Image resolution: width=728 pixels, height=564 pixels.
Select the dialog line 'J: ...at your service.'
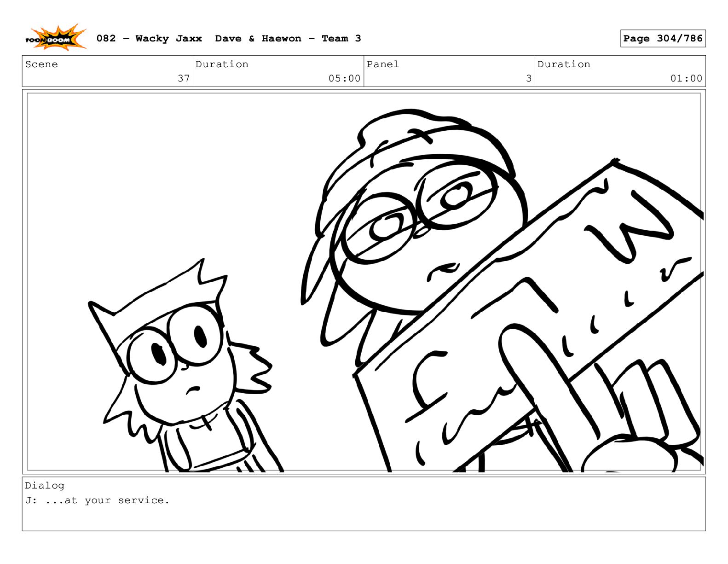click(x=97, y=500)
